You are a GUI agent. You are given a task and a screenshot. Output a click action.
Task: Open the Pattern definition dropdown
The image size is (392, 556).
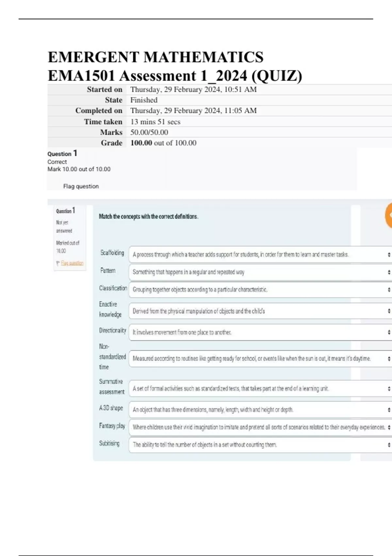tap(260, 272)
